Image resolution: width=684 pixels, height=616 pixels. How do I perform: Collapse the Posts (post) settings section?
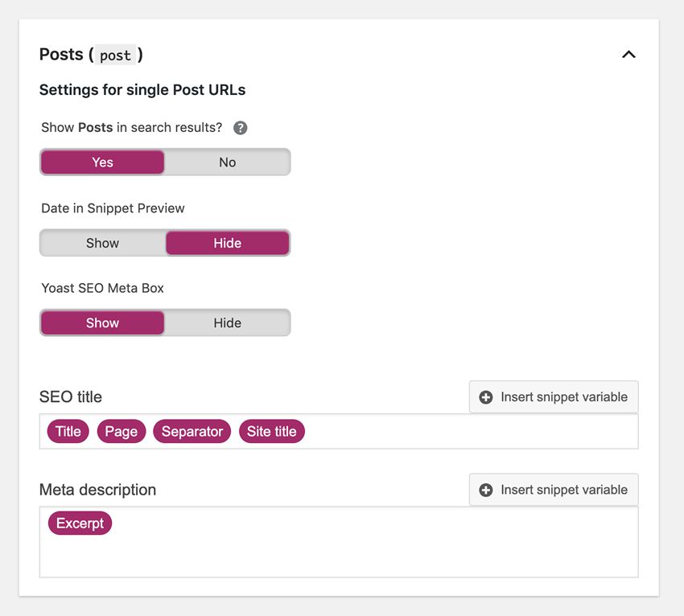pos(628,55)
